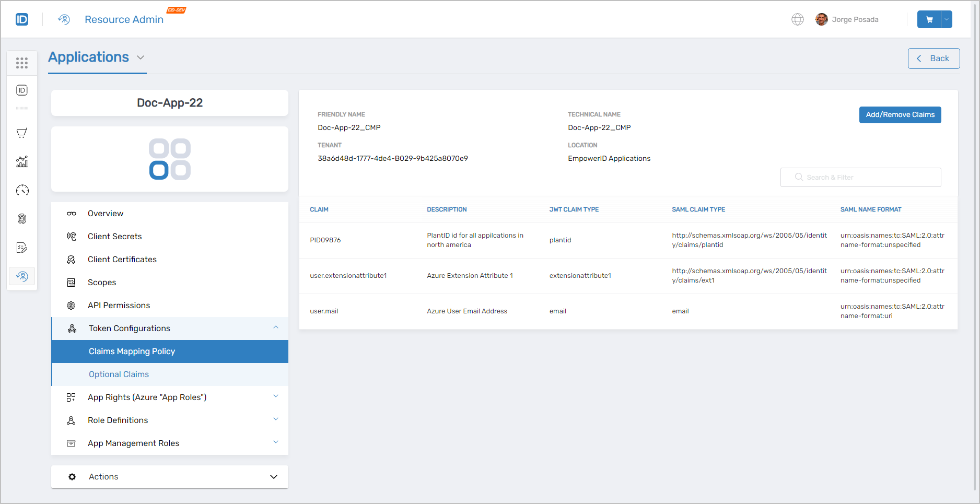Select the Claims Mapping Policy menu item
The width and height of the screenshot is (980, 504).
(132, 351)
